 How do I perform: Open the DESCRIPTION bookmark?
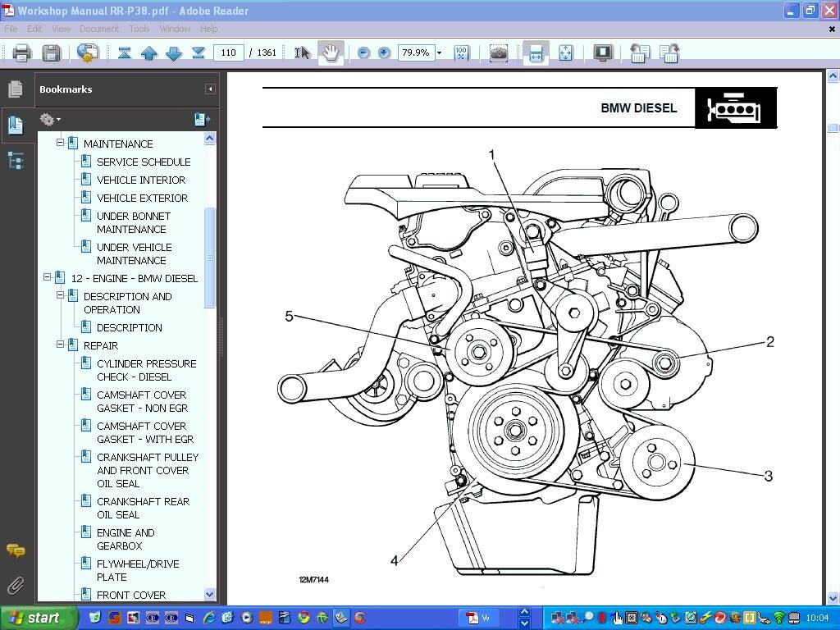click(x=129, y=328)
